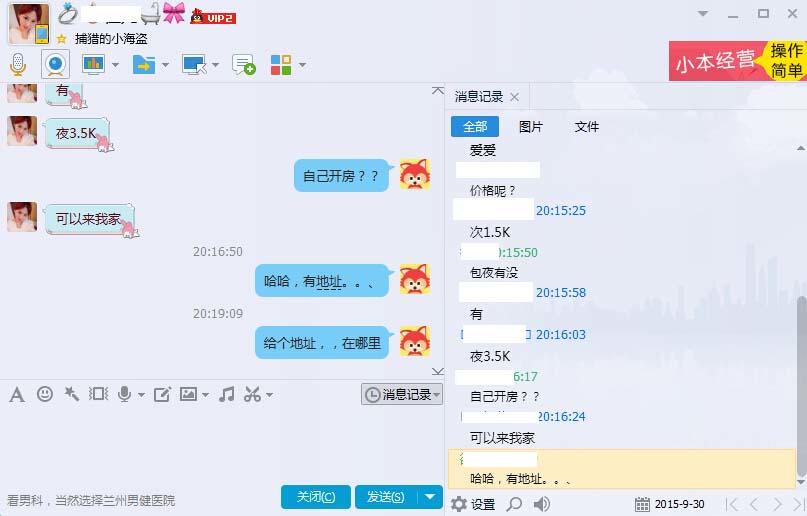Open the send button options arrow

coord(430,497)
